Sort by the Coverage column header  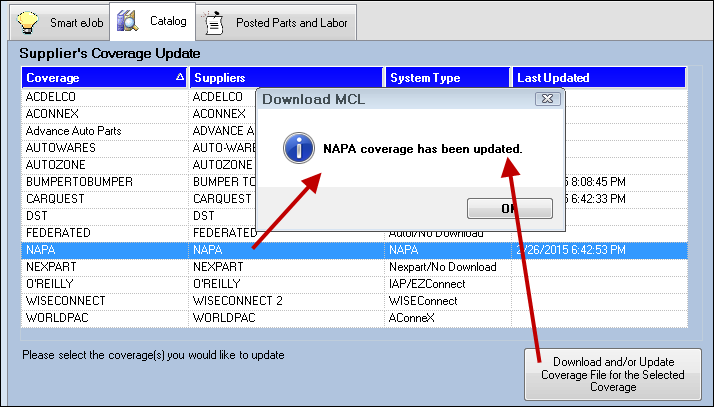click(104, 78)
